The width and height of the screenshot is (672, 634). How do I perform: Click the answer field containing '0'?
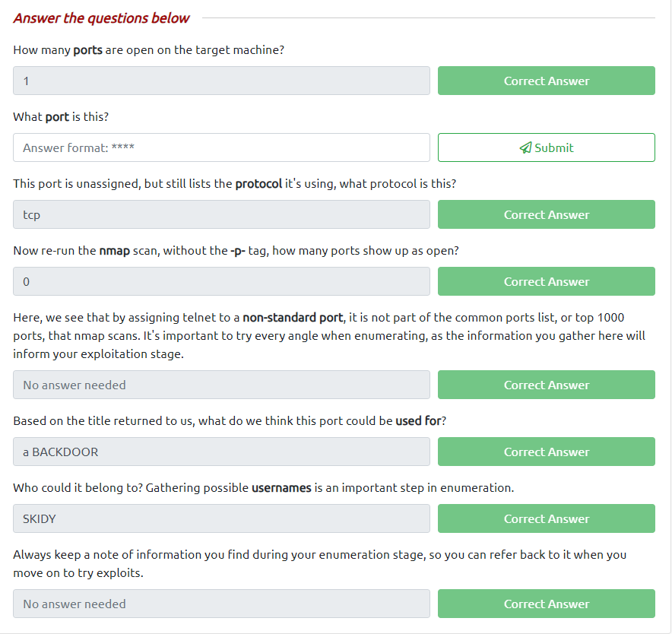coord(221,281)
